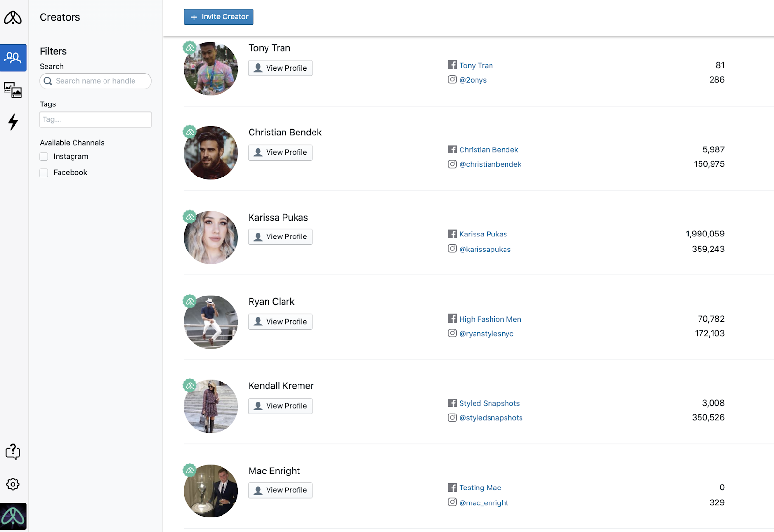Image resolution: width=774 pixels, height=532 pixels.
Task: Open the settings gear in the sidebar
Action: click(x=13, y=484)
